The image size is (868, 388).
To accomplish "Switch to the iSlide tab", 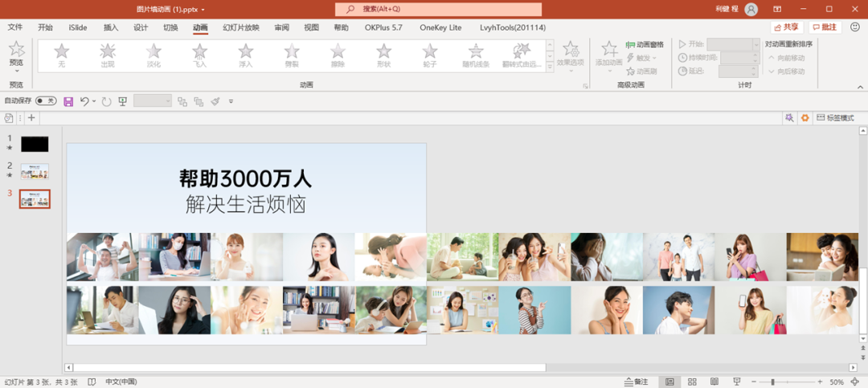I will point(78,27).
